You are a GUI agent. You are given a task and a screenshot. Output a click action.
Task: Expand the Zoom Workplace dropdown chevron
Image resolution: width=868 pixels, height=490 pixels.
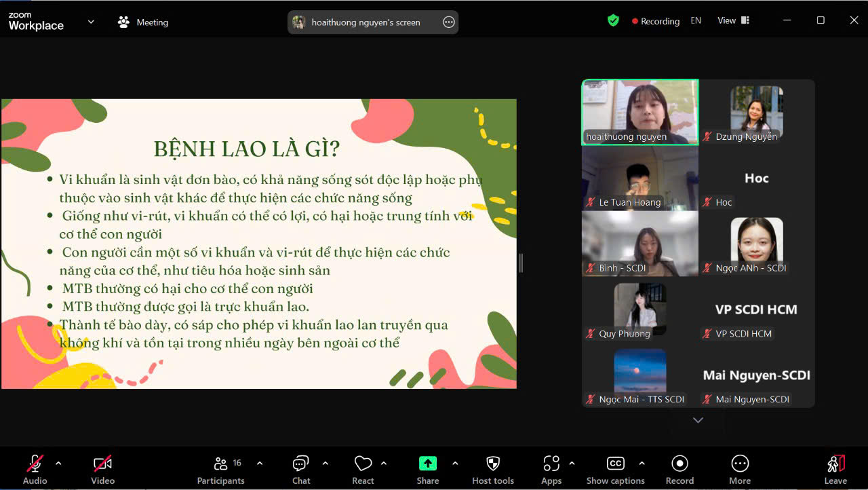91,22
